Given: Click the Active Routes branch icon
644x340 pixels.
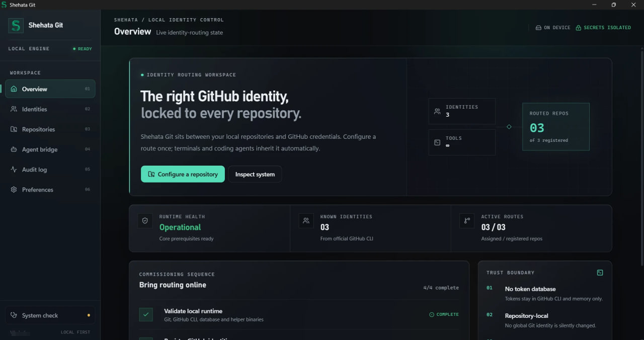Looking at the screenshot, I should (x=467, y=220).
